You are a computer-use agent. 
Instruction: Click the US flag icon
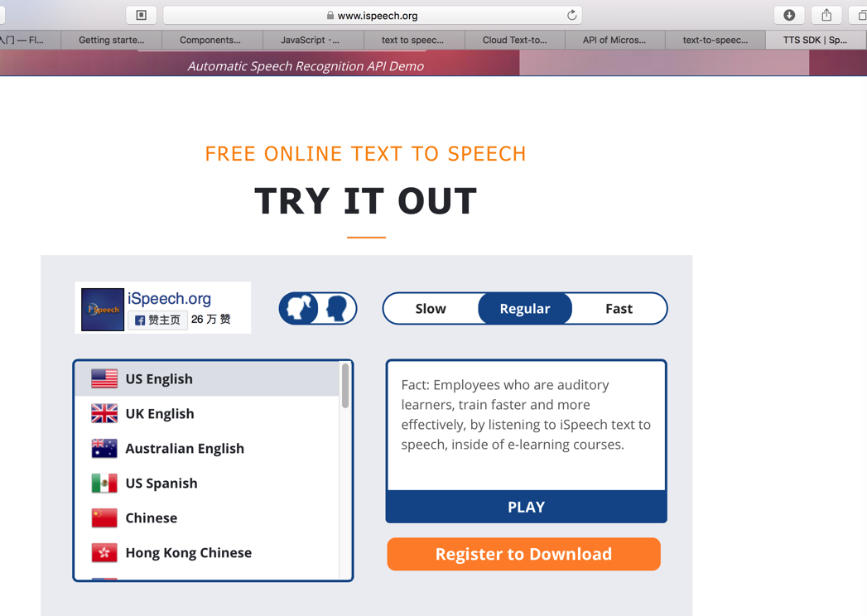click(104, 378)
